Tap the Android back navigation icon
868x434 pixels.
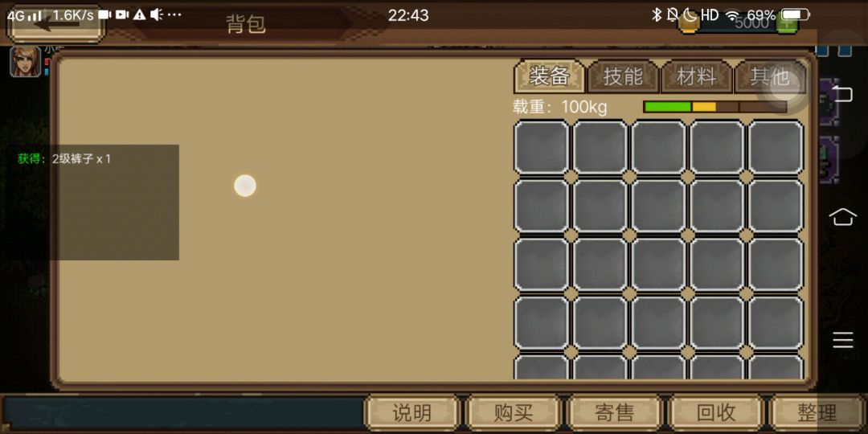(x=842, y=94)
